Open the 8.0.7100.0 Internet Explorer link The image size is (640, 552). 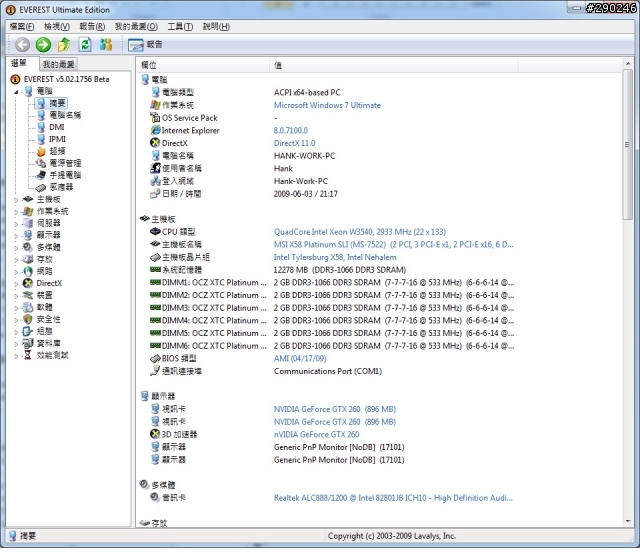tap(291, 130)
